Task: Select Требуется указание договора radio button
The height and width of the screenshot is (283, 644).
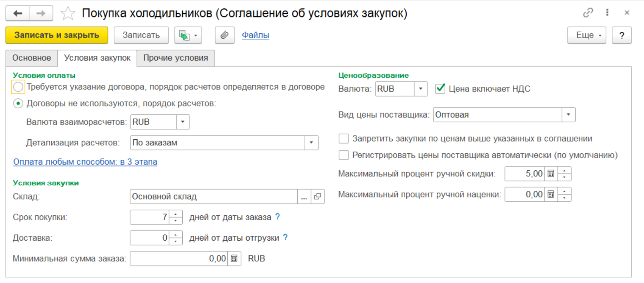Action: click(18, 87)
